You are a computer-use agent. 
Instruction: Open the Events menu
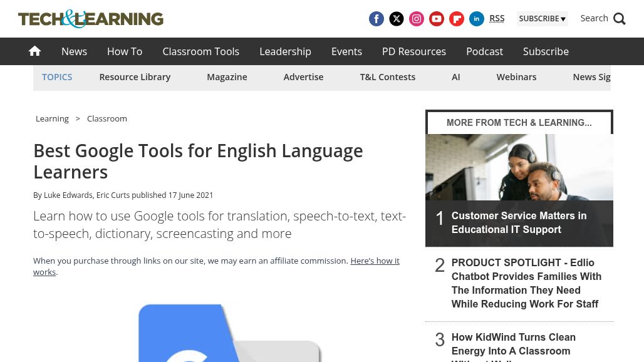[346, 51]
